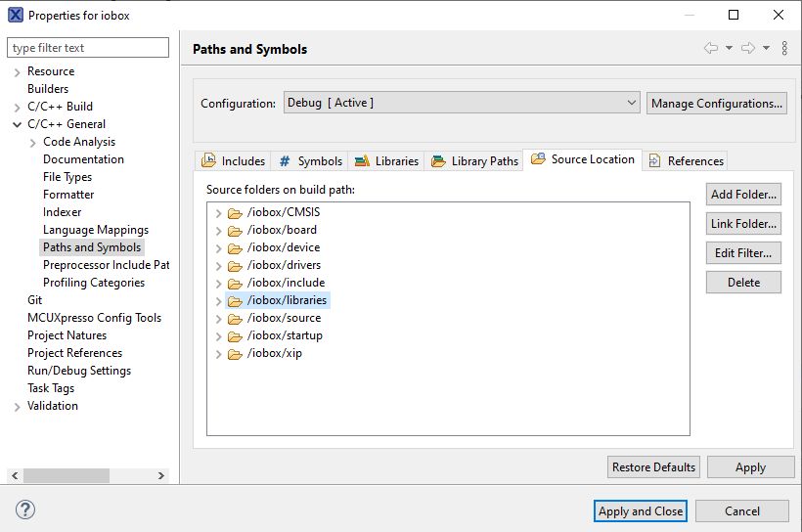Screen dimensions: 802x532
Task: Click the Source Location tab icon
Action: [x=538, y=158]
